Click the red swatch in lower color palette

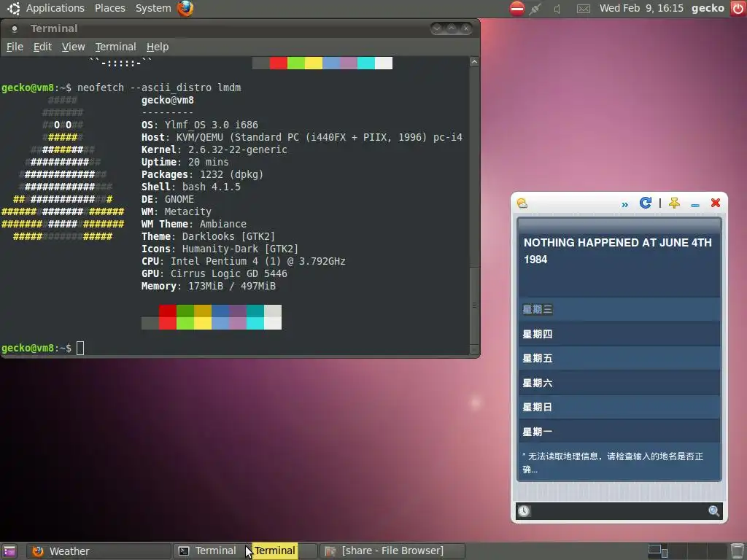tap(167, 317)
